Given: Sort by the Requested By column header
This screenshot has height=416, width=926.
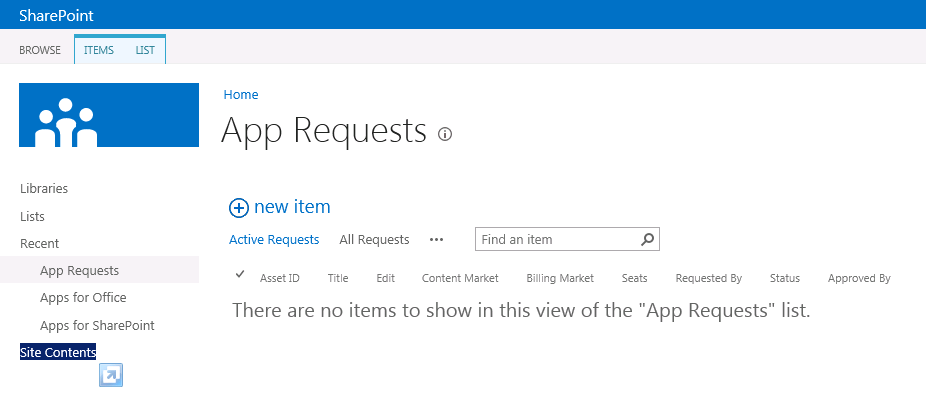Looking at the screenshot, I should pyautogui.click(x=709, y=278).
